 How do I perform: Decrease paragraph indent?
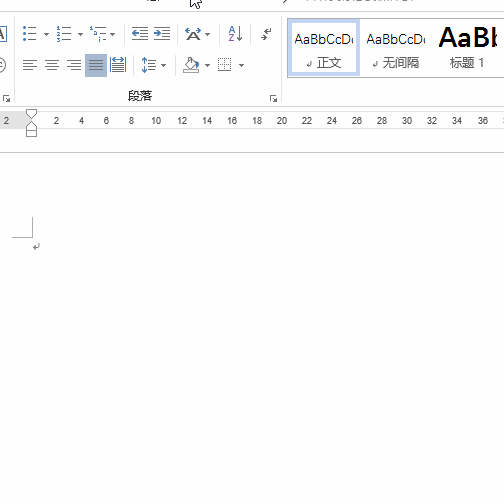[x=140, y=34]
